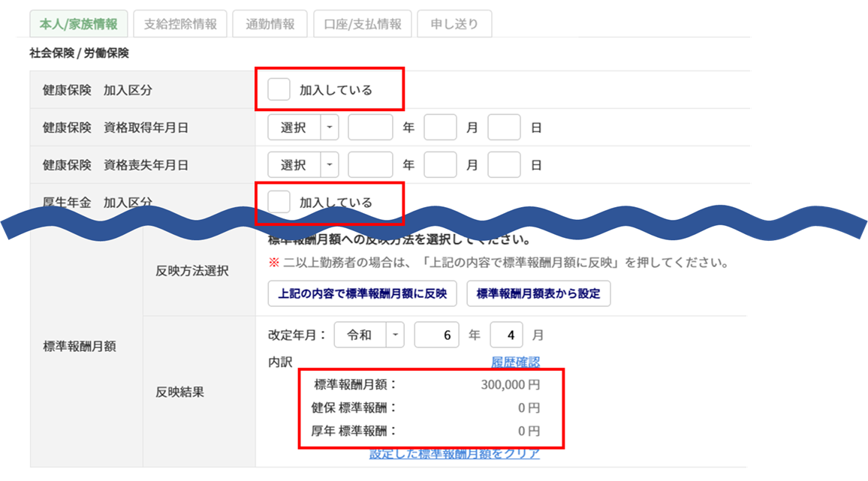Click month field of 資格取得年月日
868x481 pixels.
click(440, 128)
